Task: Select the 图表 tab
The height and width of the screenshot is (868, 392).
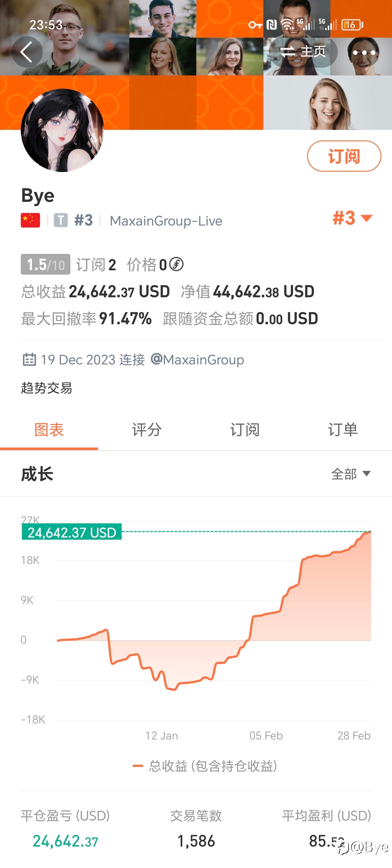Action: [x=49, y=430]
